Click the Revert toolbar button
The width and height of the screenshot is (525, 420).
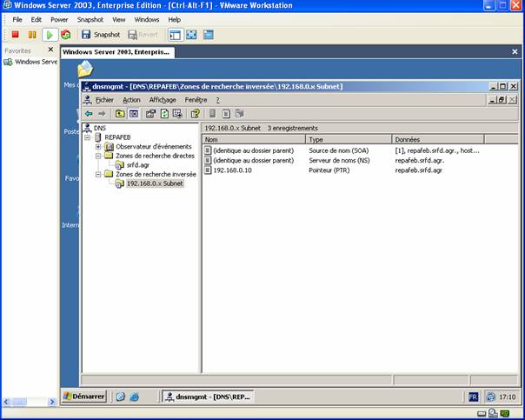coord(143,35)
